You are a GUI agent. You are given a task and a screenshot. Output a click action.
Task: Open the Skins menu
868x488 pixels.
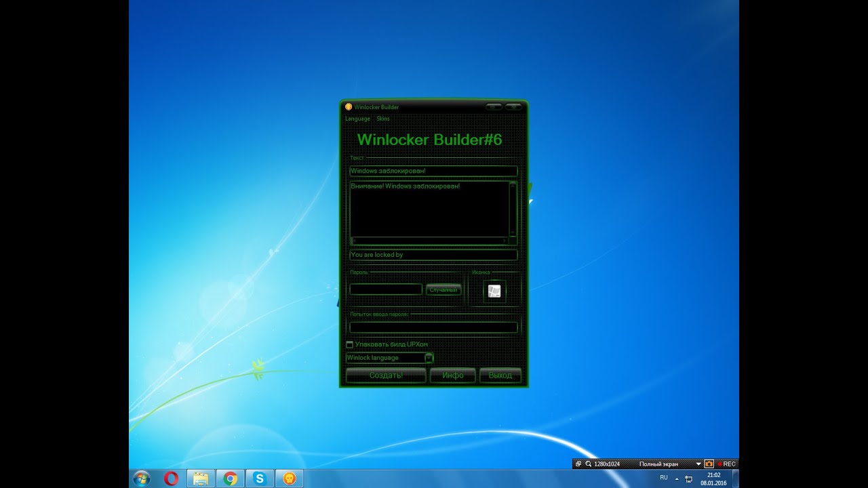383,119
